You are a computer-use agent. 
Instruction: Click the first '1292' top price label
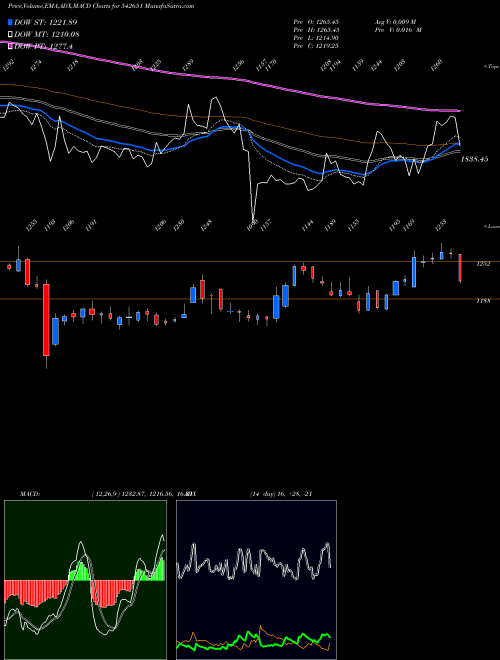pyautogui.click(x=8, y=65)
